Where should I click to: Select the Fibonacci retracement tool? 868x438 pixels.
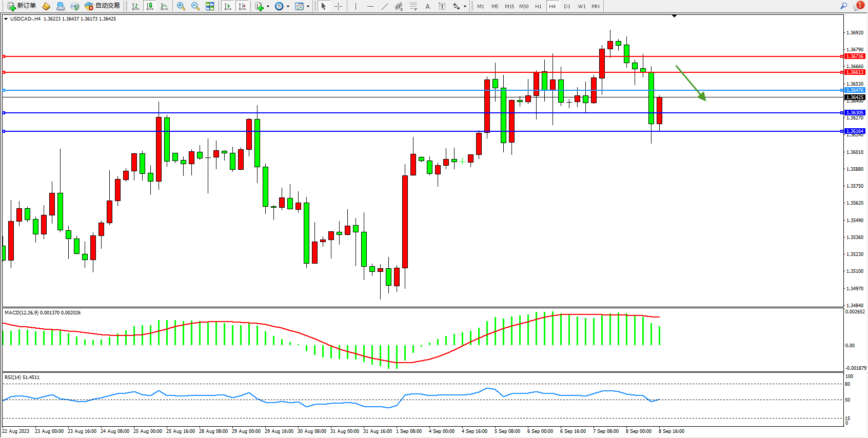[x=413, y=6]
